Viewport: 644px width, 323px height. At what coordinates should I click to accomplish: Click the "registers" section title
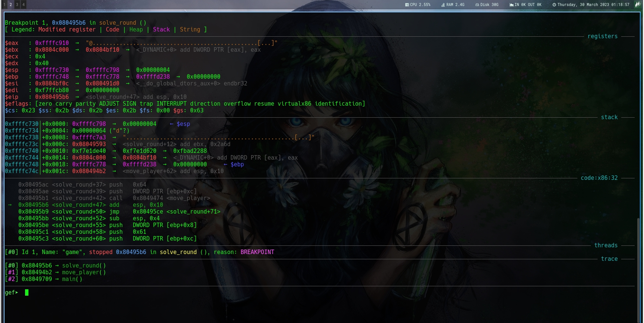[602, 36]
